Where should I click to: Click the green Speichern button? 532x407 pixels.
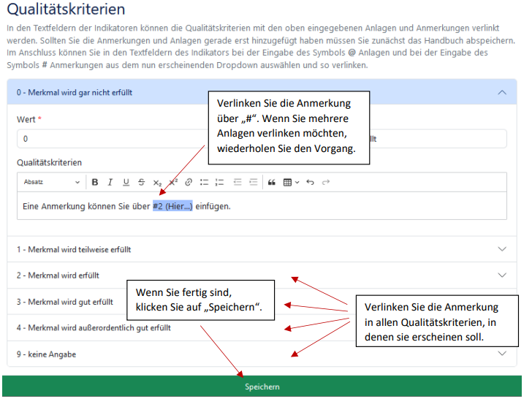[x=262, y=387]
